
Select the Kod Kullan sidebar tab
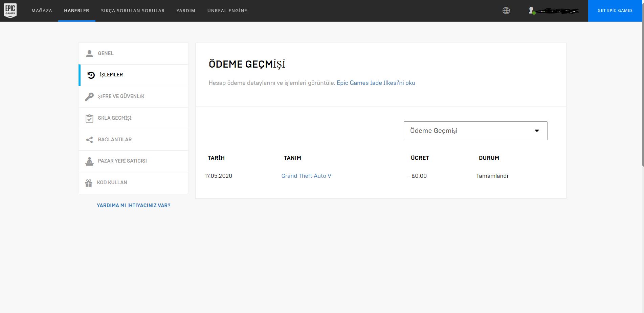point(133,183)
